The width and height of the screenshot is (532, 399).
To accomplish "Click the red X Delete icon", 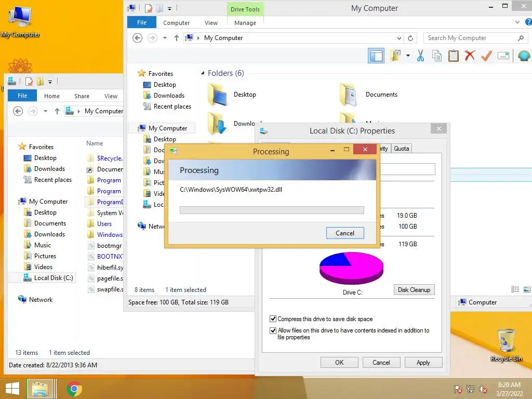I will (x=470, y=56).
